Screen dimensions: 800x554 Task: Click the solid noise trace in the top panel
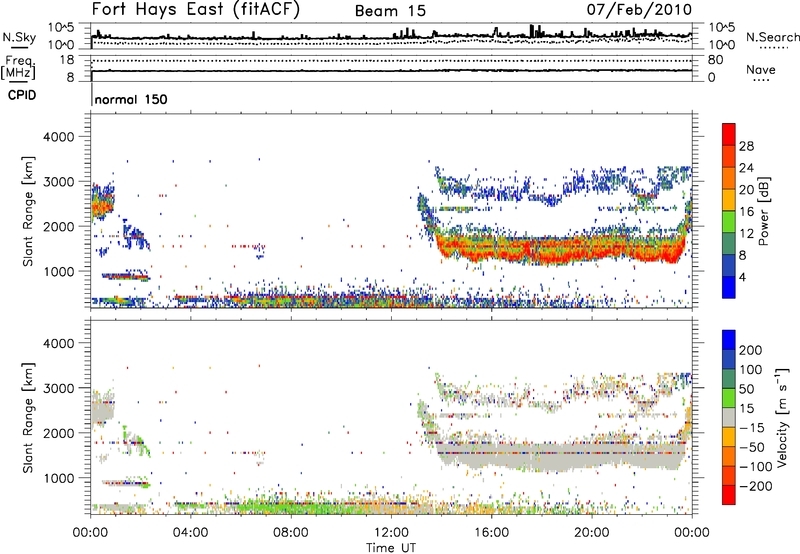click(391, 37)
